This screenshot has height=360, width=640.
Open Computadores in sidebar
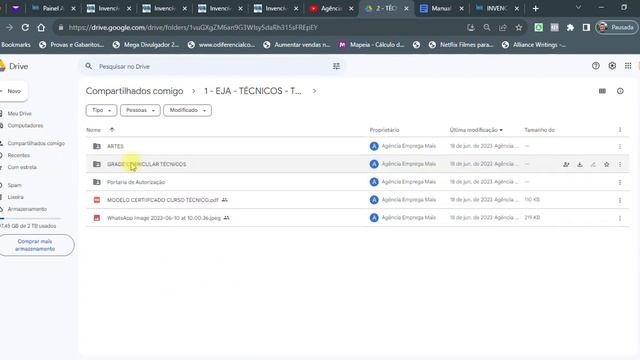[x=25, y=126]
